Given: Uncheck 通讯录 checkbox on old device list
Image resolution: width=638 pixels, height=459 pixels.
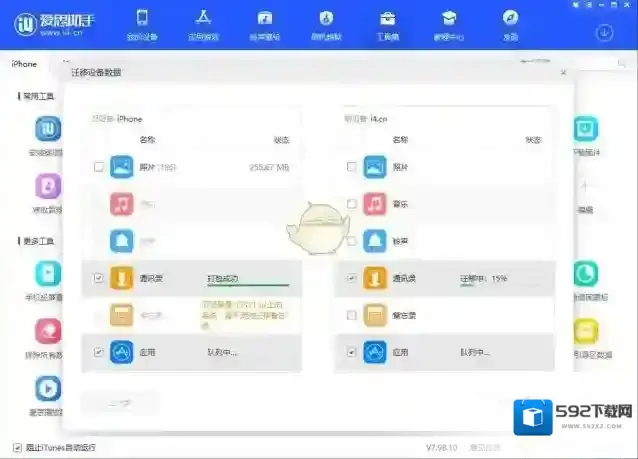Looking at the screenshot, I should pos(98,278).
